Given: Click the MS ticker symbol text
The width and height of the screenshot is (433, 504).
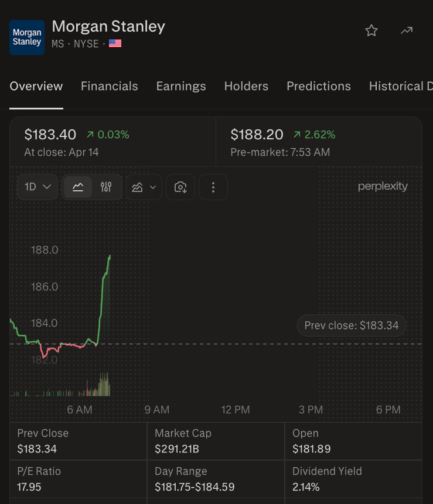Looking at the screenshot, I should tap(58, 44).
